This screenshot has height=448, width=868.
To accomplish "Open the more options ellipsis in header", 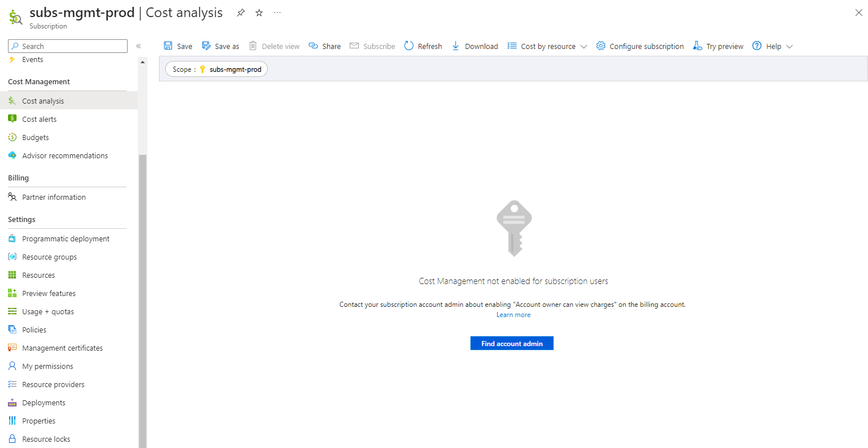I will [277, 13].
